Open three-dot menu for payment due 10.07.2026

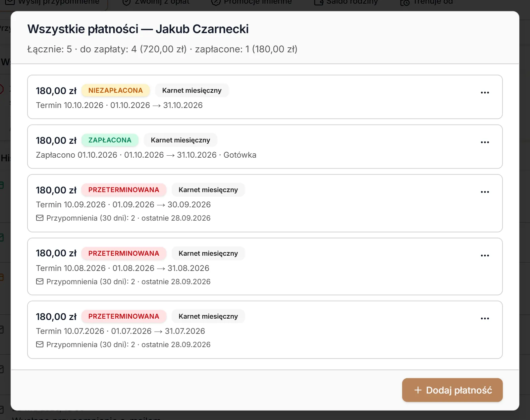pos(485,318)
